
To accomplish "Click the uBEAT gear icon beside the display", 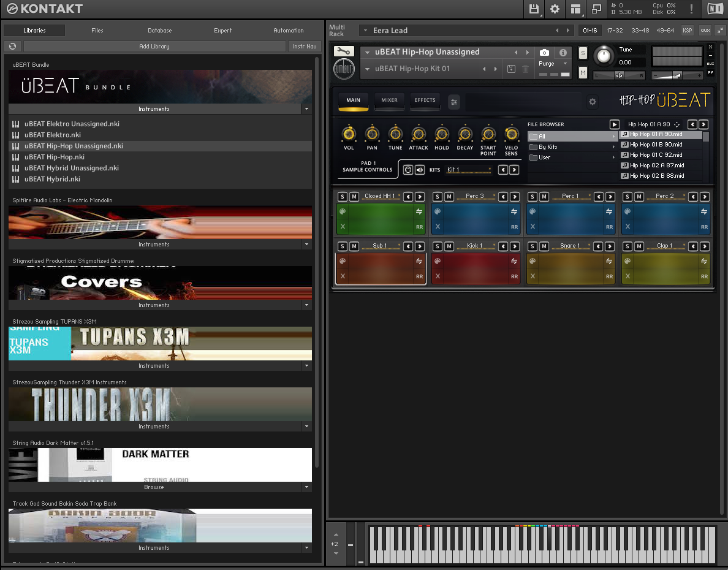I will 593,102.
